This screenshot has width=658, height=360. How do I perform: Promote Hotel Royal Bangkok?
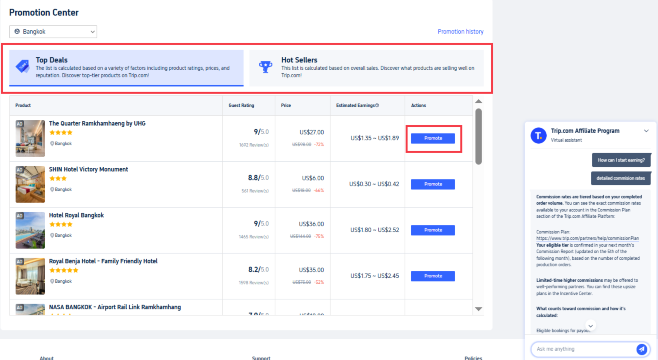[x=433, y=230]
